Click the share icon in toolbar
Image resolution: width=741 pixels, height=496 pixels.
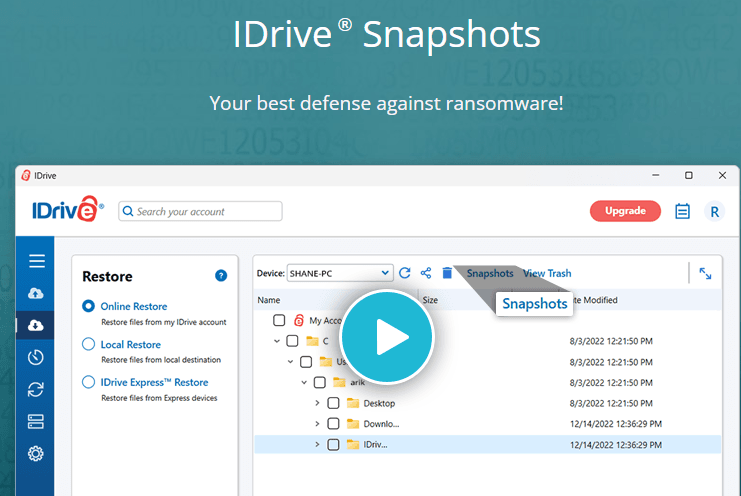(x=426, y=273)
